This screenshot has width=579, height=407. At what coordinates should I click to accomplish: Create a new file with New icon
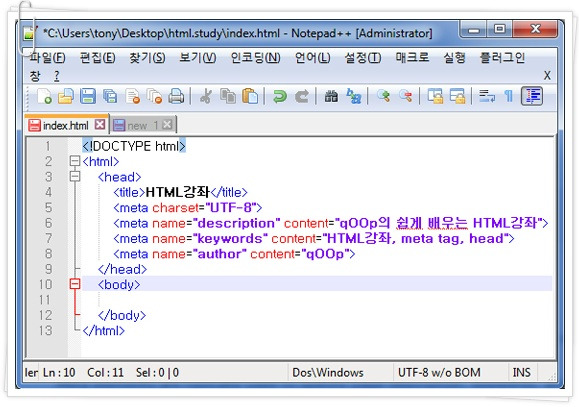click(44, 97)
